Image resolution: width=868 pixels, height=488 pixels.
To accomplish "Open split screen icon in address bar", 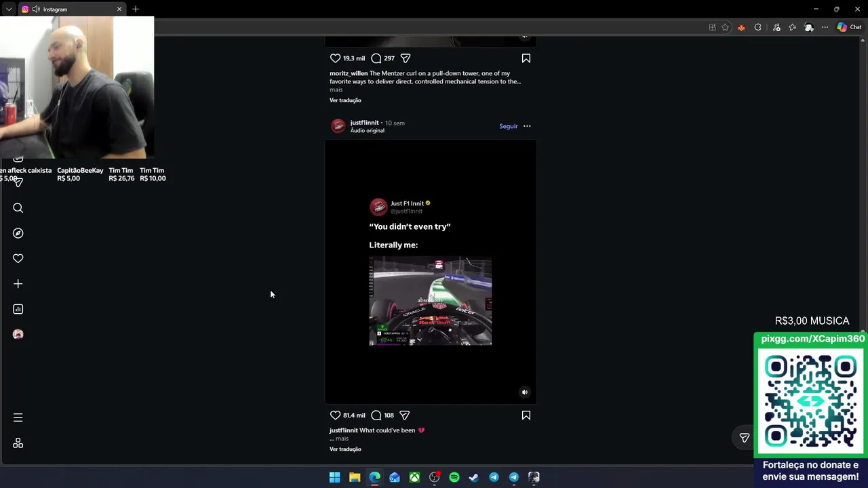I will (712, 27).
